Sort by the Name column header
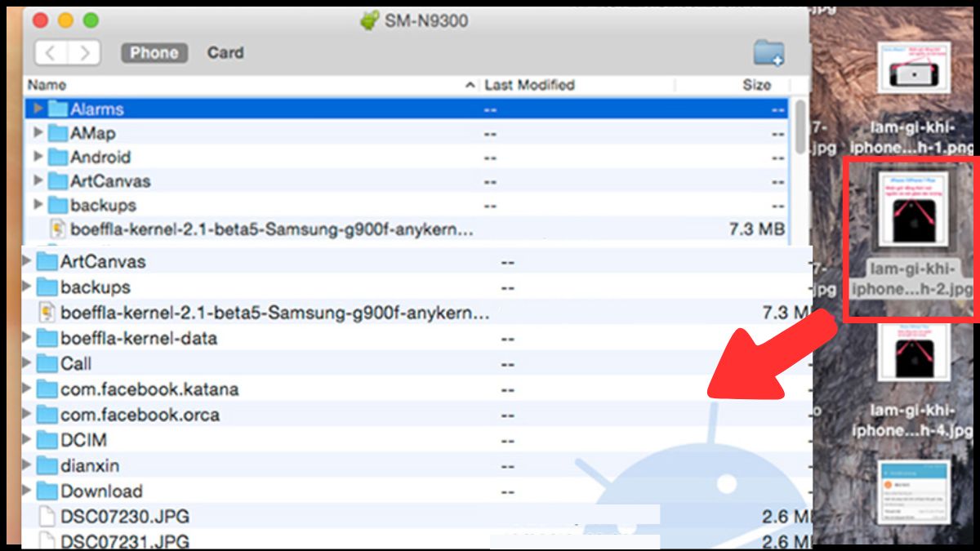 tap(47, 85)
